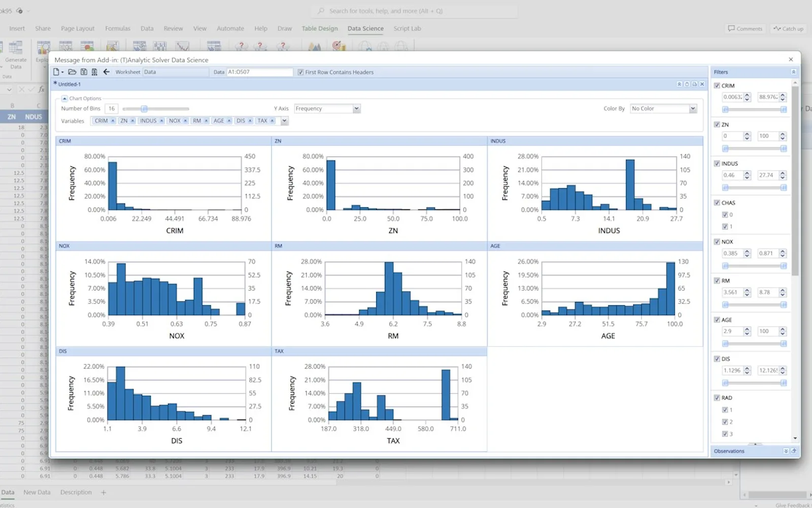Uncheck the ZN filter checkbox
The width and height of the screenshot is (812, 508).
717,124
